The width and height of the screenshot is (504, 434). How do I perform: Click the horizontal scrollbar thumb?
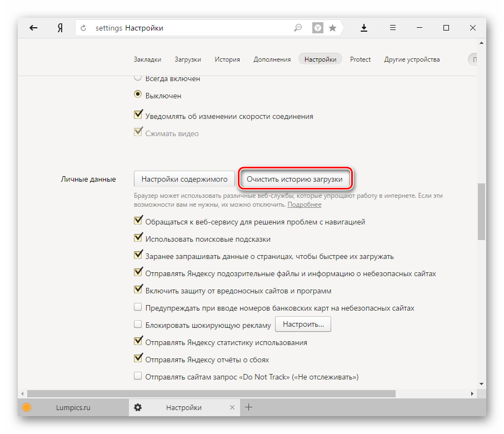tap(212, 393)
